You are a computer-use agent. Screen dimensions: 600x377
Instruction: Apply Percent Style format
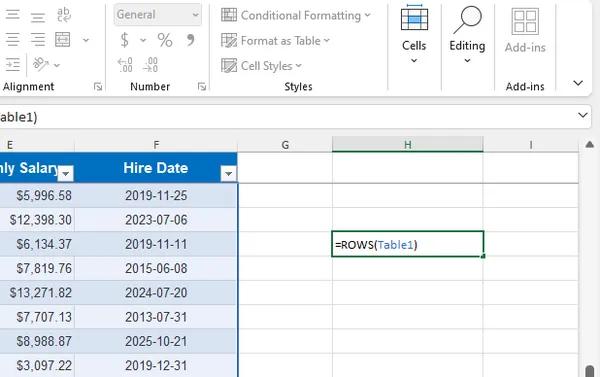click(x=165, y=40)
